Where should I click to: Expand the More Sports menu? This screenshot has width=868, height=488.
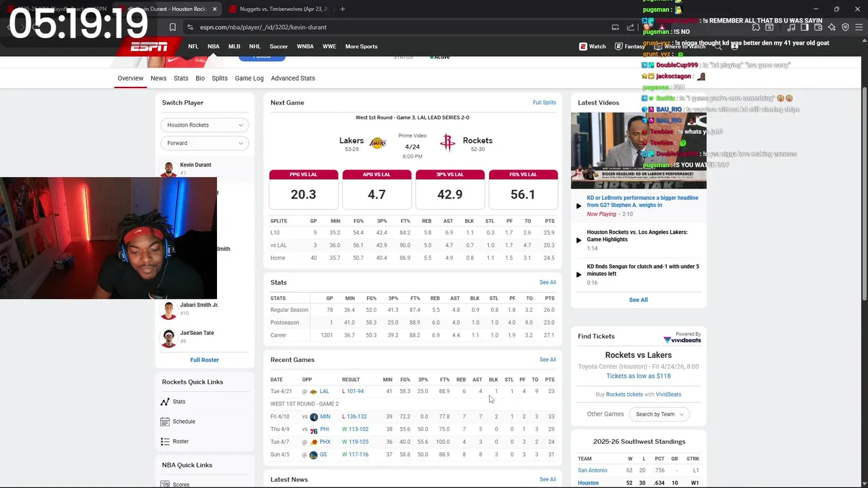pyautogui.click(x=361, y=47)
